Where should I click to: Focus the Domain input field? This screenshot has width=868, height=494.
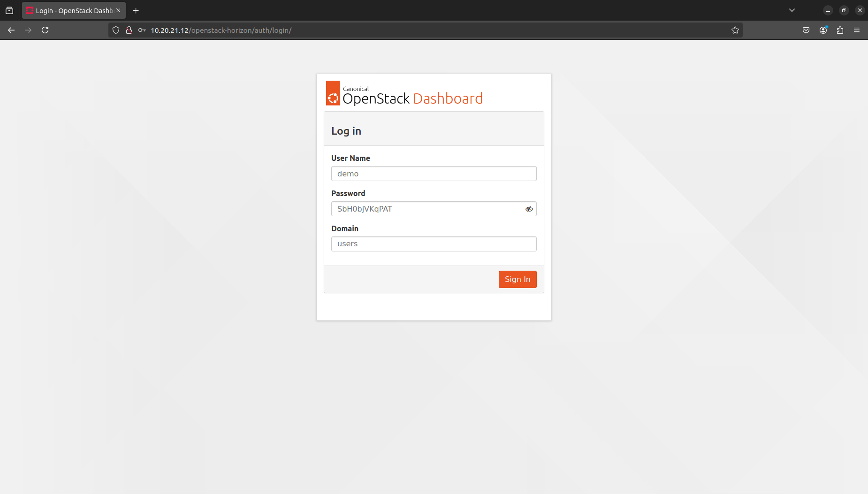pyautogui.click(x=434, y=244)
